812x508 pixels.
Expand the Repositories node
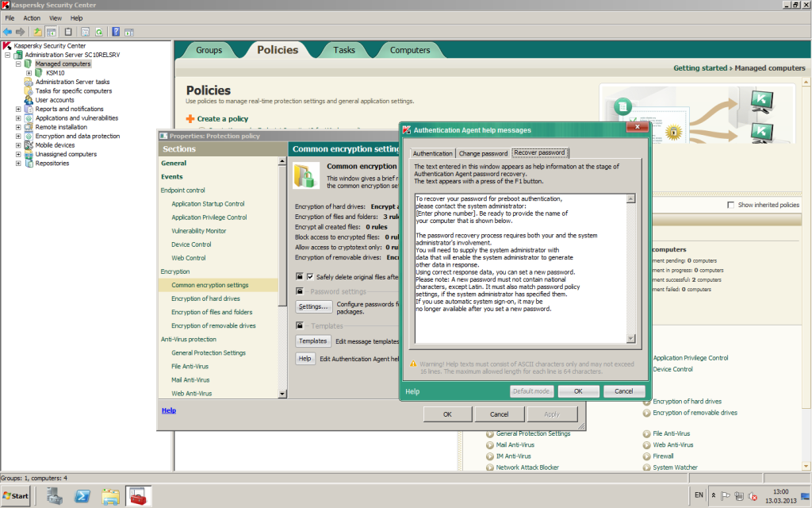pyautogui.click(x=18, y=164)
